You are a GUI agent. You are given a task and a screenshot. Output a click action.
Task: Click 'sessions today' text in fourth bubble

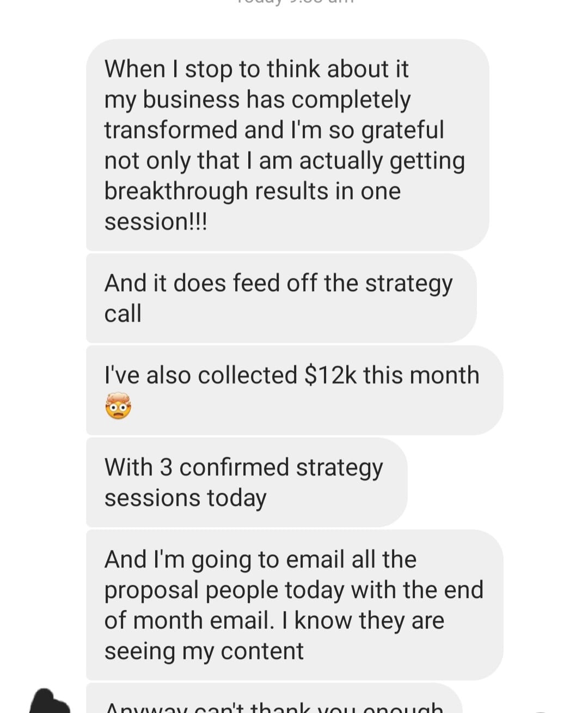[185, 498]
